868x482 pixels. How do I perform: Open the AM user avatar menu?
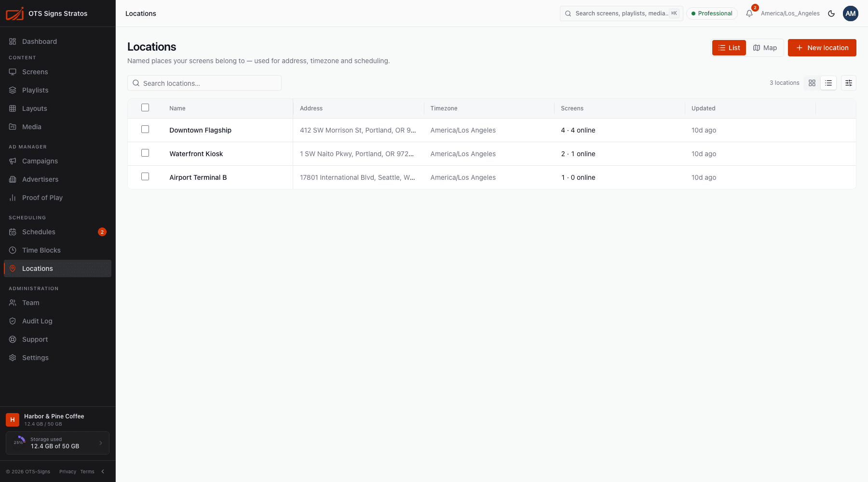851,13
